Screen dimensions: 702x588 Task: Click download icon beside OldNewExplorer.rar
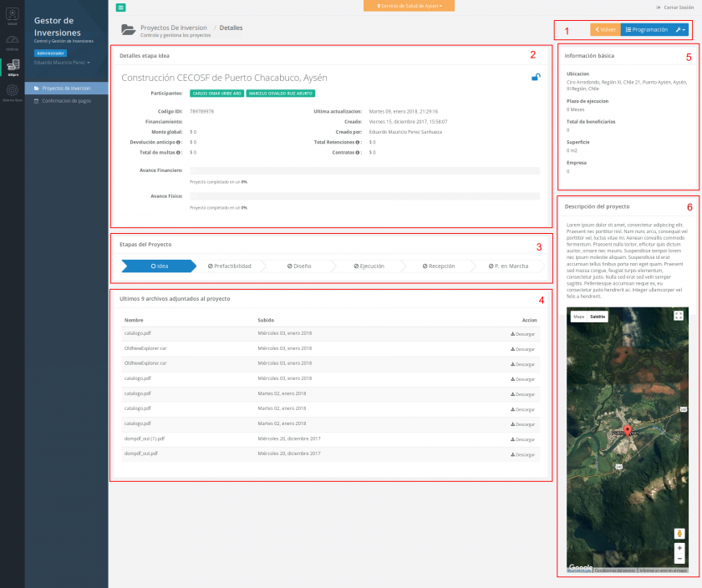(513, 349)
